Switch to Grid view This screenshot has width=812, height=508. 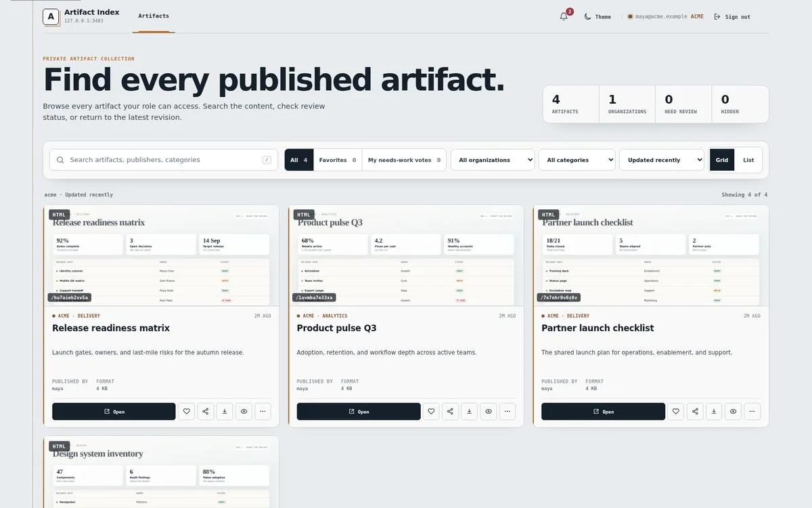coord(722,160)
